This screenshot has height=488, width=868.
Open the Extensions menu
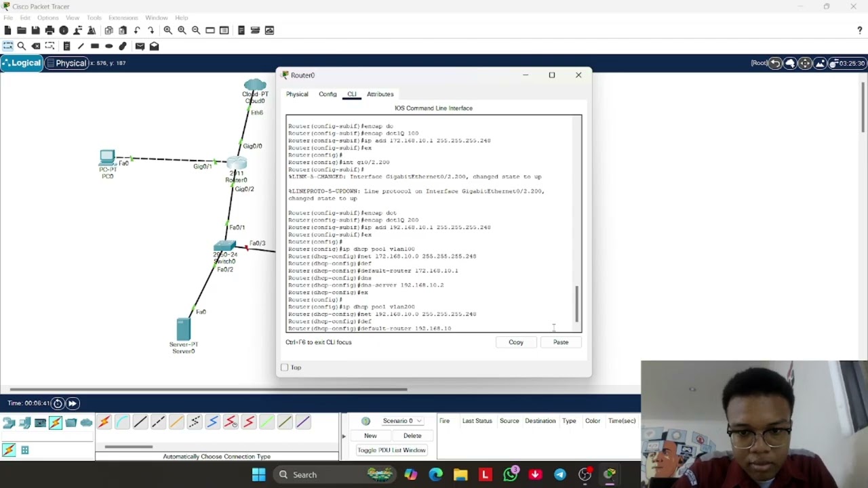(x=123, y=18)
